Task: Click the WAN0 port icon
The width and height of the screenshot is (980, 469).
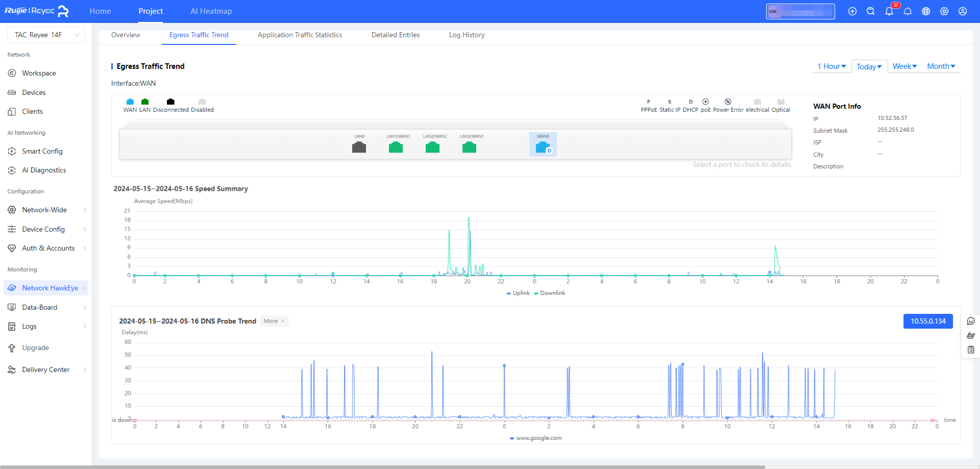Action: click(543, 147)
